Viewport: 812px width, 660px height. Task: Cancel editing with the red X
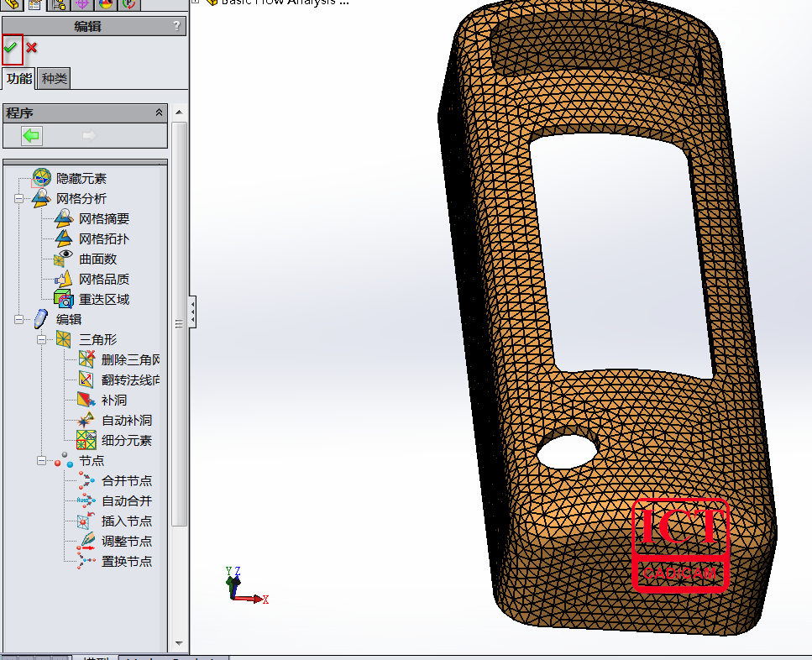coord(32,48)
